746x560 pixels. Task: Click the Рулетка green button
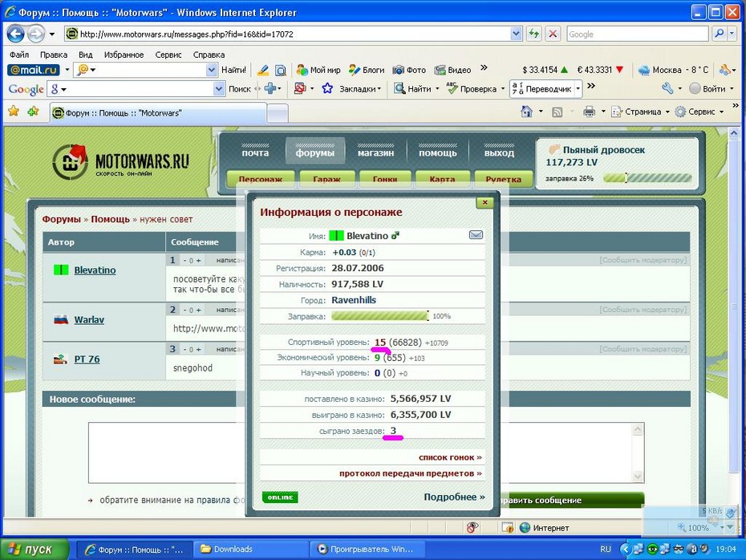(x=504, y=179)
